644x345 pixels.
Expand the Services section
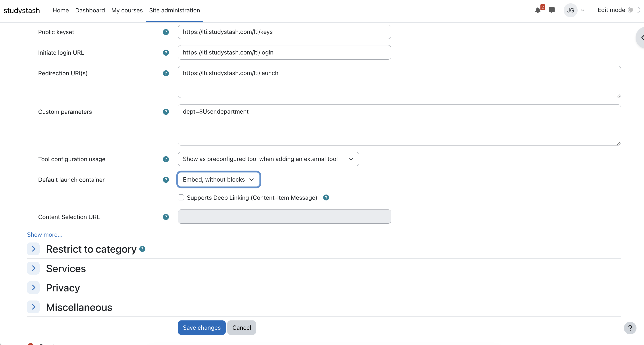tap(33, 268)
